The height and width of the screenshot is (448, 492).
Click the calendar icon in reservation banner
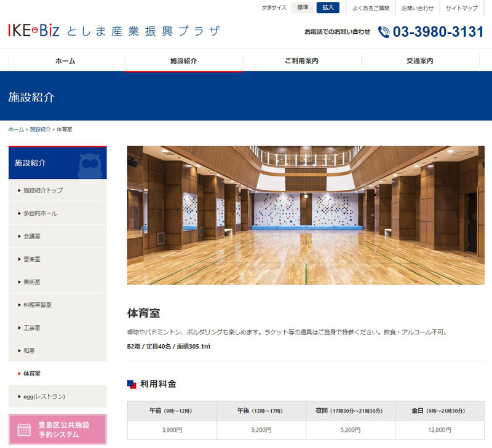point(24,430)
